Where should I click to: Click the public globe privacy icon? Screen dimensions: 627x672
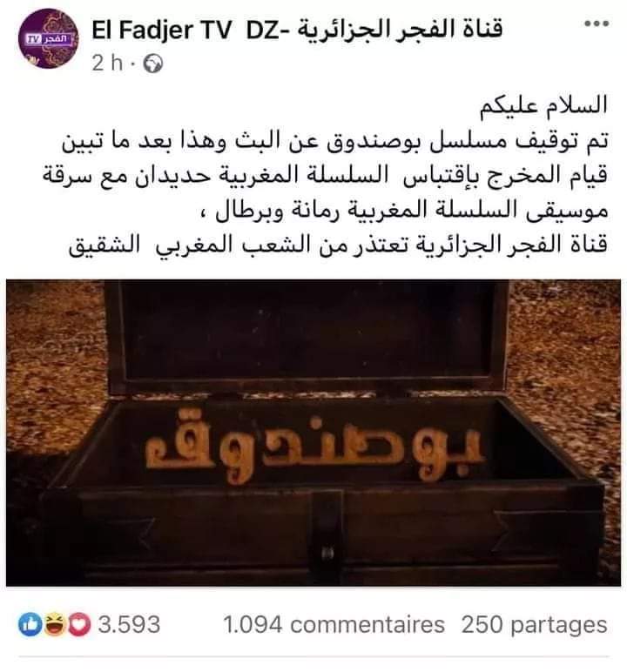(153, 64)
